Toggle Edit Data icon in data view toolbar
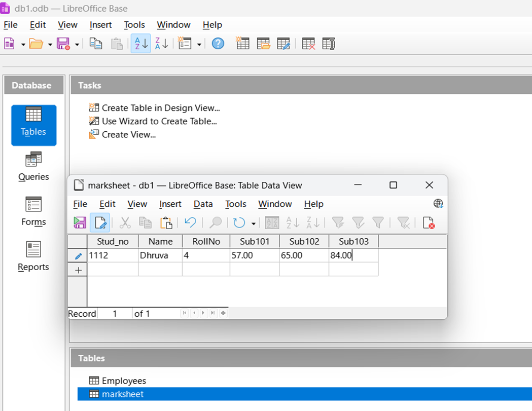This screenshot has width=532, height=411. coord(100,223)
